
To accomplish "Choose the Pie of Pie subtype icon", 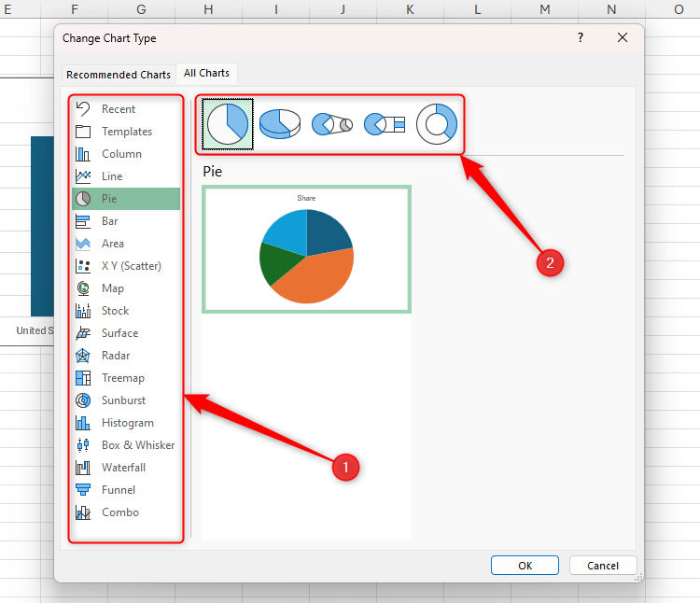I will coord(331,124).
